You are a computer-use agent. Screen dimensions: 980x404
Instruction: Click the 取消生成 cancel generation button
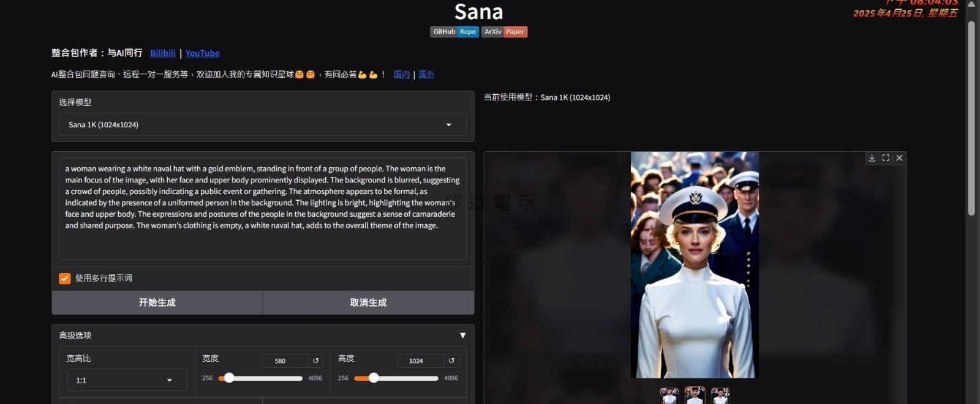pos(368,302)
